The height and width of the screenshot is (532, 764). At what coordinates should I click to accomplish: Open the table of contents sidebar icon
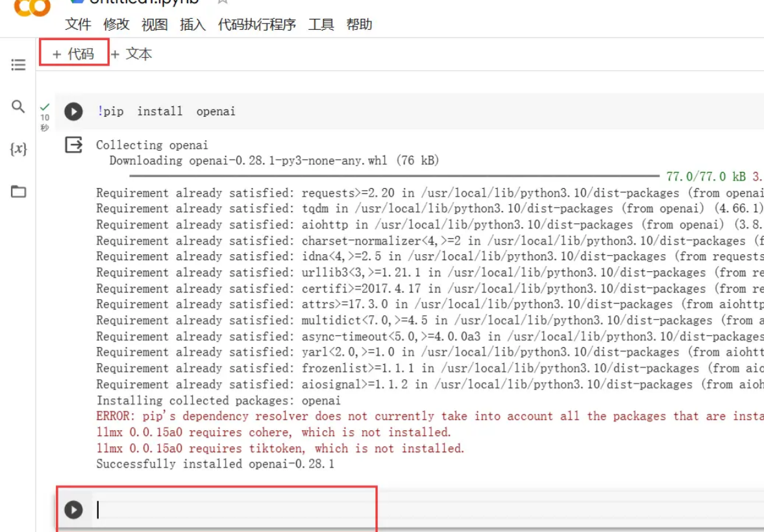tap(18, 65)
